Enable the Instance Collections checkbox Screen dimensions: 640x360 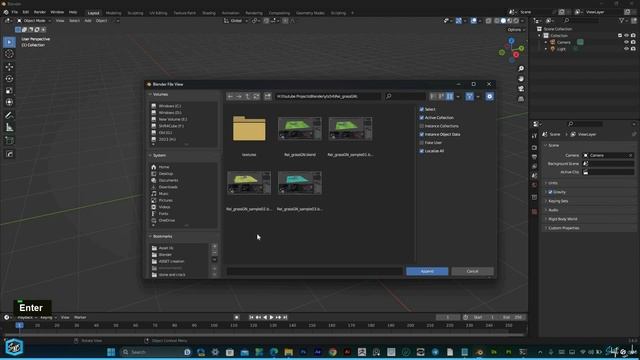(422, 126)
